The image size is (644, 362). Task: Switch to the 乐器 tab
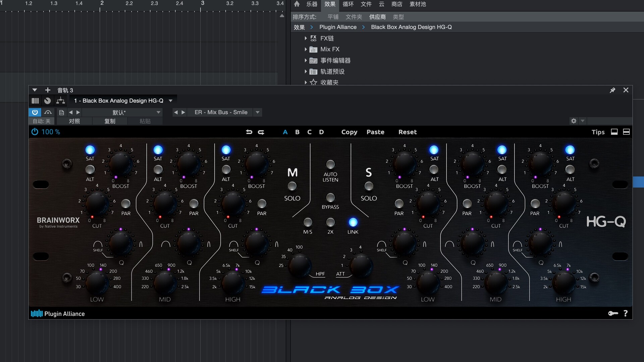click(x=312, y=4)
